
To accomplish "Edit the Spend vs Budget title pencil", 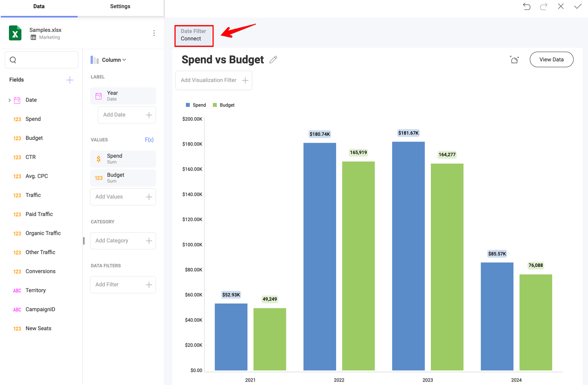I will coord(273,59).
